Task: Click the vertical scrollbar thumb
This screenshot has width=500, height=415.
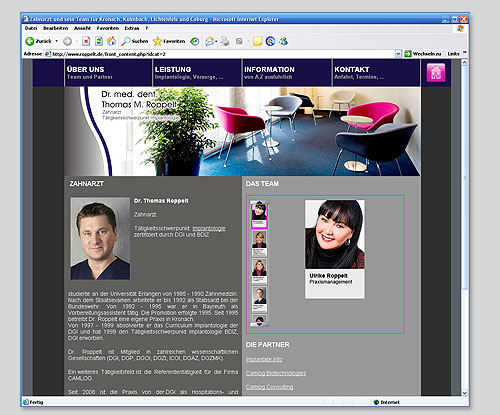Action: [x=465, y=178]
